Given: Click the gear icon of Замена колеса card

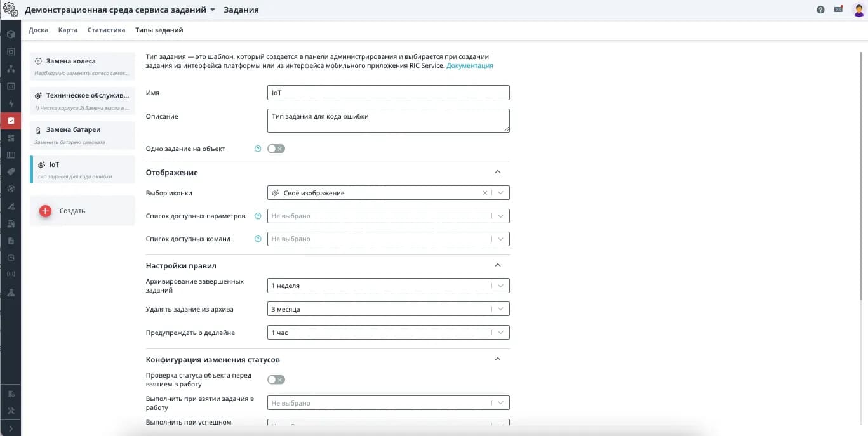Looking at the screenshot, I should (x=39, y=62).
